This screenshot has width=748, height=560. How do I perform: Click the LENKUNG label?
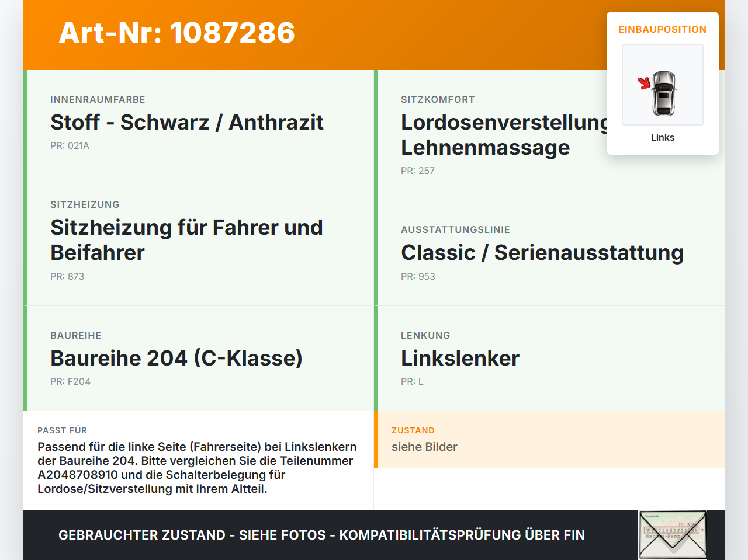[425, 335]
